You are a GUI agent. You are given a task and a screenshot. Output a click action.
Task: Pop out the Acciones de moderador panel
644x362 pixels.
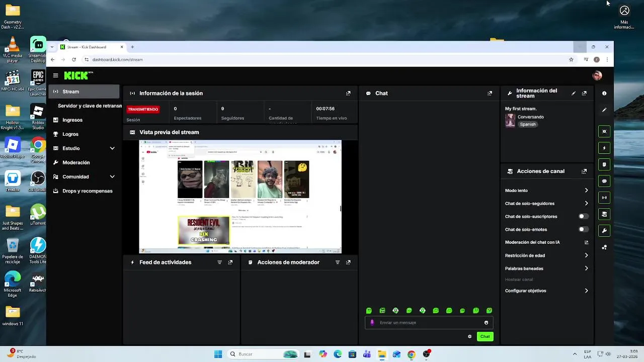click(x=348, y=262)
